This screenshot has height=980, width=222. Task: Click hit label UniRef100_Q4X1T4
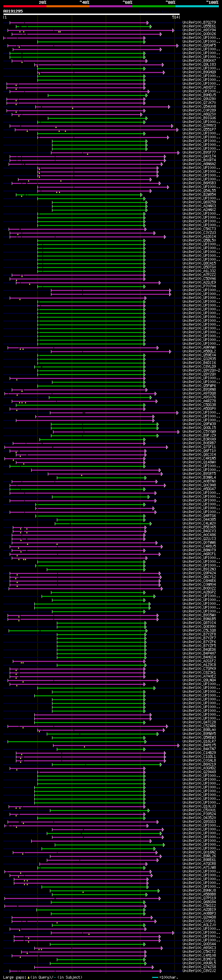[x=199, y=156]
